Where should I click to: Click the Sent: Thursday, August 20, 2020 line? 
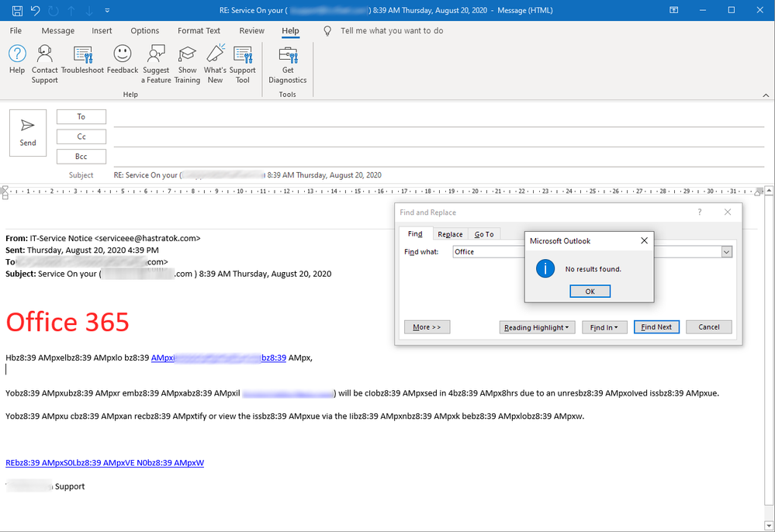pos(82,250)
